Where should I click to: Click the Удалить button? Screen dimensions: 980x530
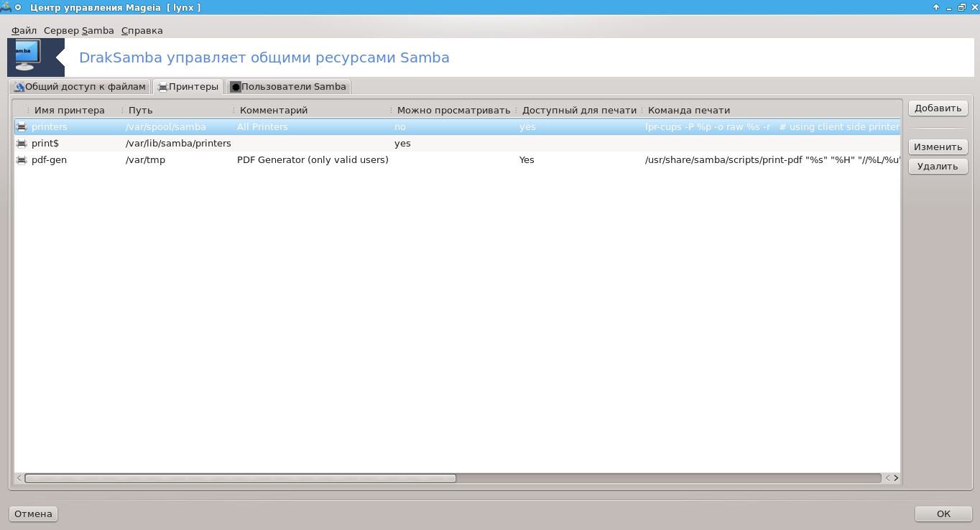pos(938,167)
